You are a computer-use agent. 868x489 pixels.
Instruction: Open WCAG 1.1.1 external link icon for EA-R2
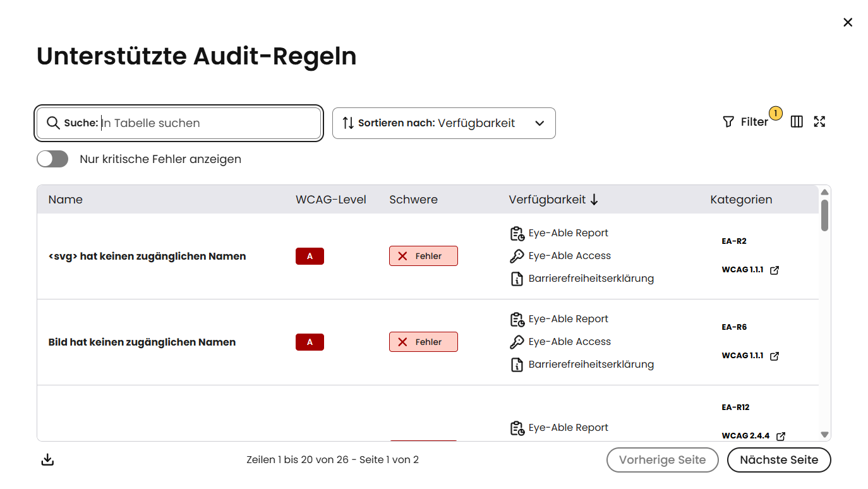(775, 270)
